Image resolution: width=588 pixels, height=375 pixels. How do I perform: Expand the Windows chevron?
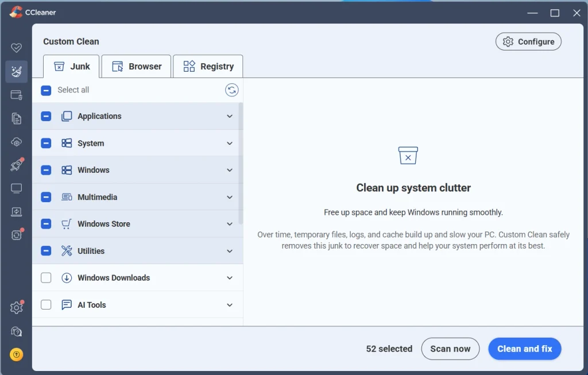tap(230, 170)
